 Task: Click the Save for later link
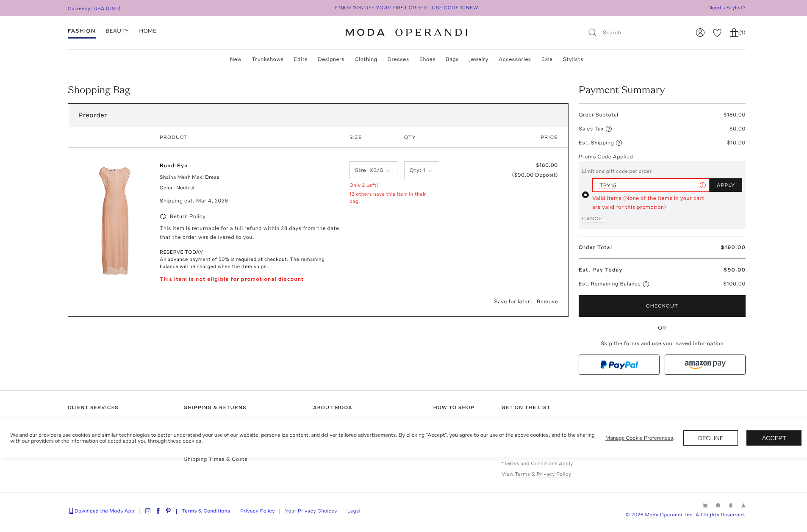(x=512, y=302)
